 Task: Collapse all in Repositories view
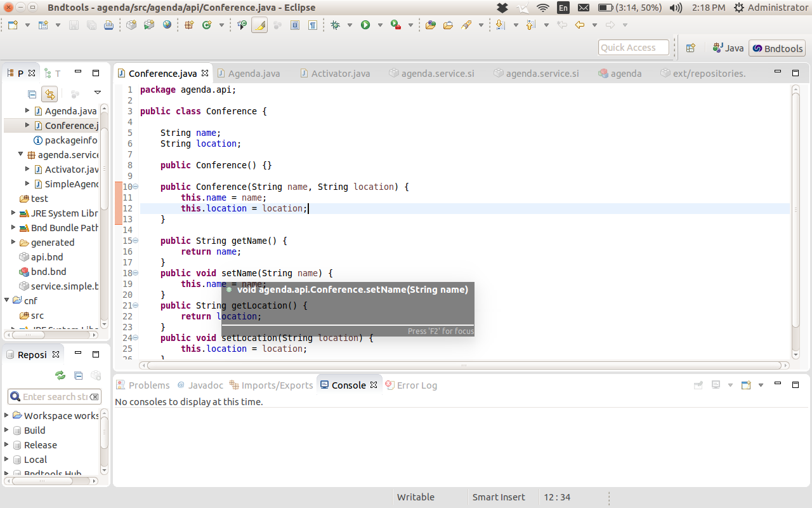click(78, 375)
